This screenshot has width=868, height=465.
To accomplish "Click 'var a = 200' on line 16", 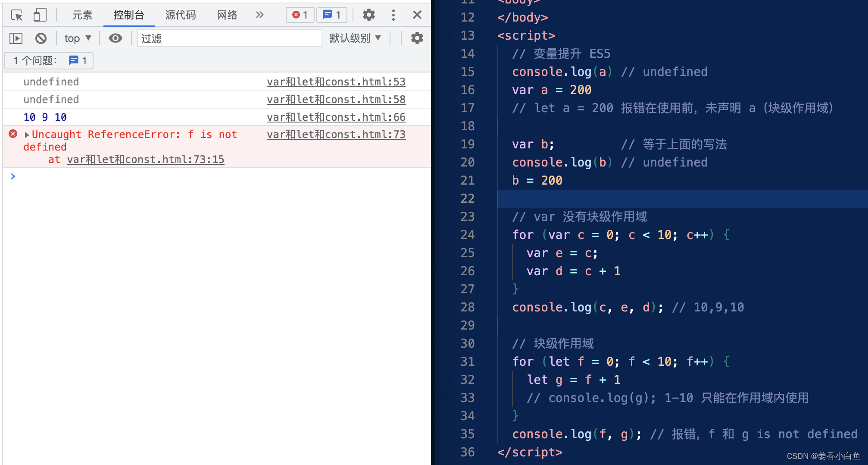I will pos(552,90).
